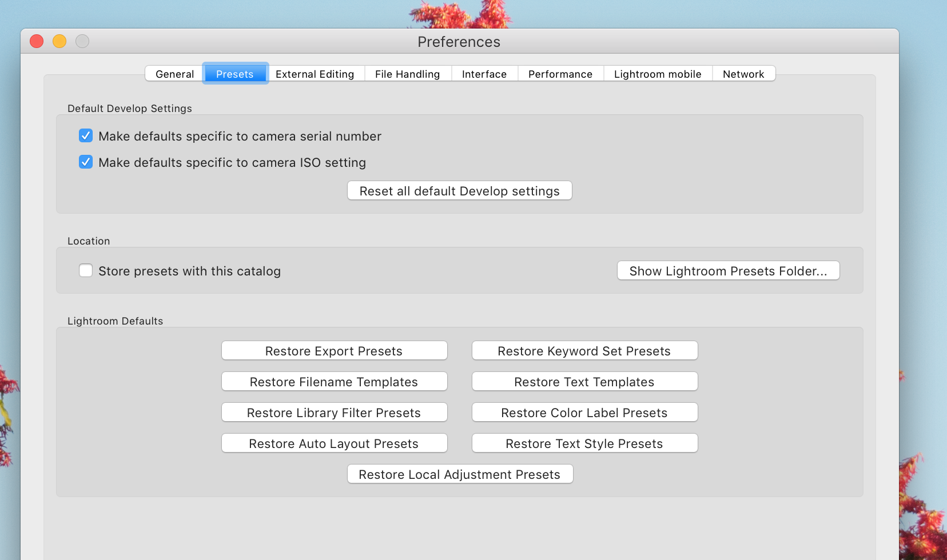Click Restore Text Templates
Viewport: 947px width, 560px height.
[x=585, y=382]
